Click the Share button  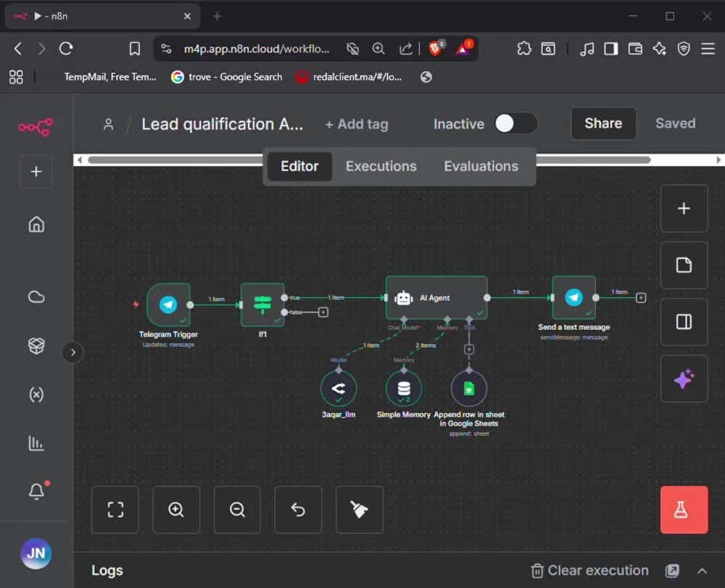[603, 123]
